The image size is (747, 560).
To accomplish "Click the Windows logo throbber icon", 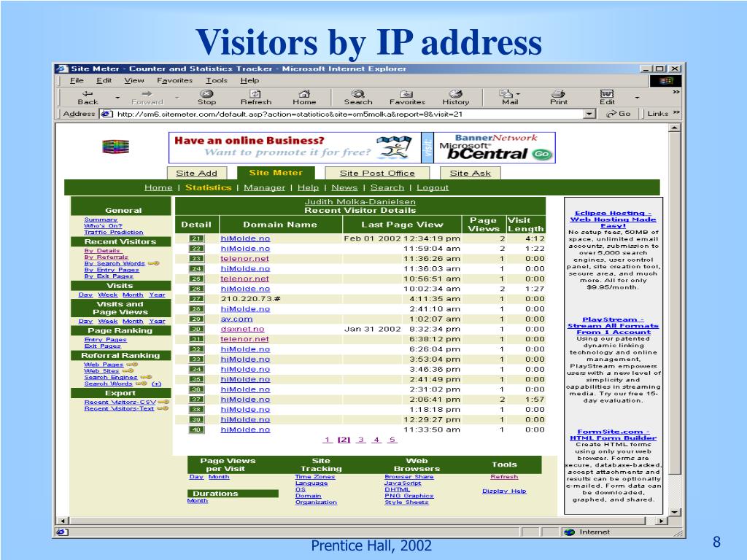I will pyautogui.click(x=666, y=81).
